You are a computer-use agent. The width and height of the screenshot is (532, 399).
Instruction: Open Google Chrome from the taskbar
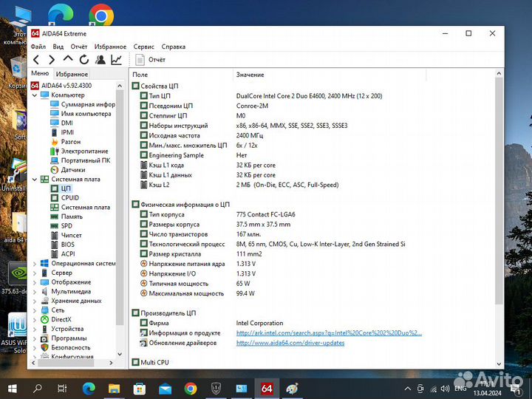tap(191, 389)
